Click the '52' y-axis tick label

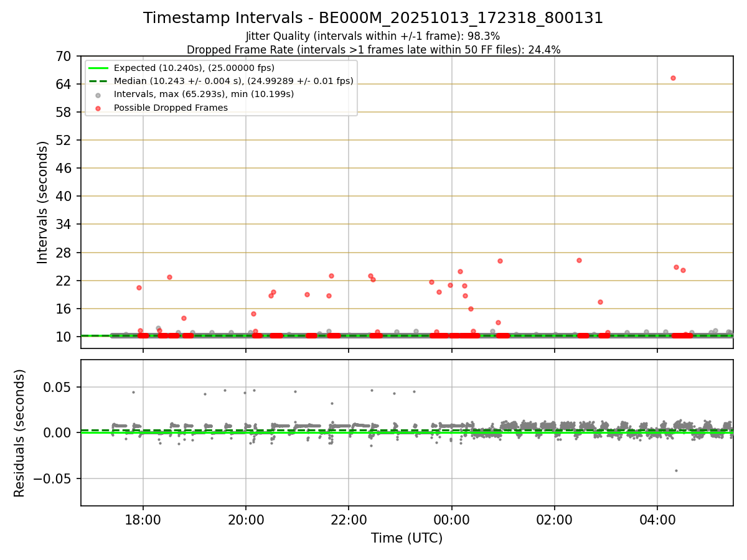[x=64, y=140]
